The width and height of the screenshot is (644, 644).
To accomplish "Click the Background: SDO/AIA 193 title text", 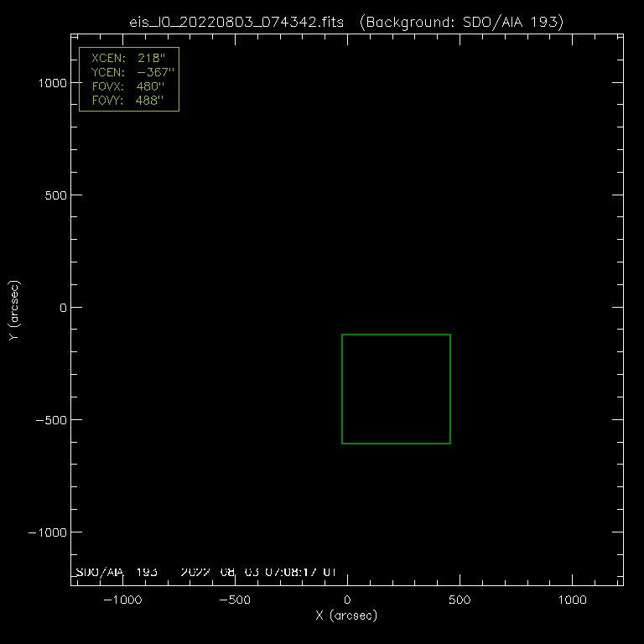I will pyautogui.click(x=461, y=21).
